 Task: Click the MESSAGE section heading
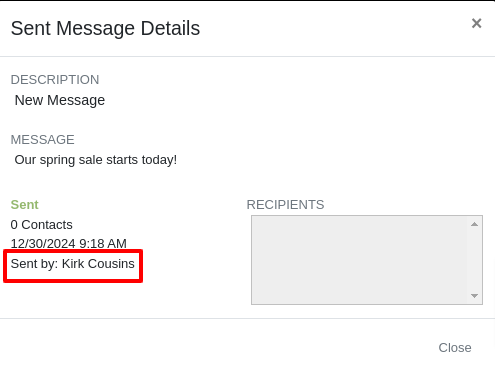point(42,140)
